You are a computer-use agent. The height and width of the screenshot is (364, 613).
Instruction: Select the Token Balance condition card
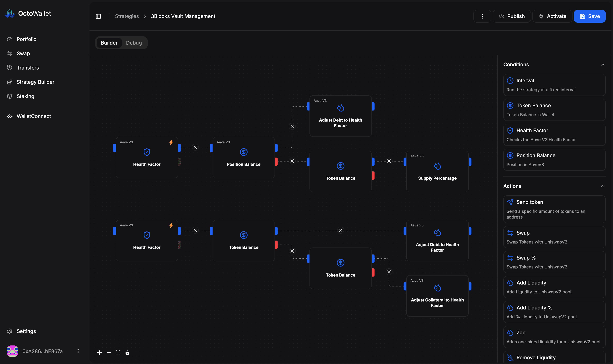point(554,110)
